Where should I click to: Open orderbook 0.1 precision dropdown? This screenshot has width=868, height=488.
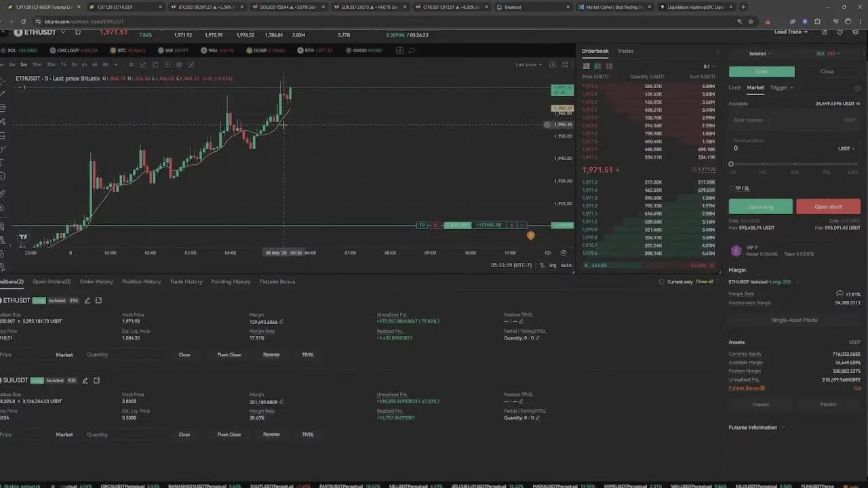coord(708,66)
